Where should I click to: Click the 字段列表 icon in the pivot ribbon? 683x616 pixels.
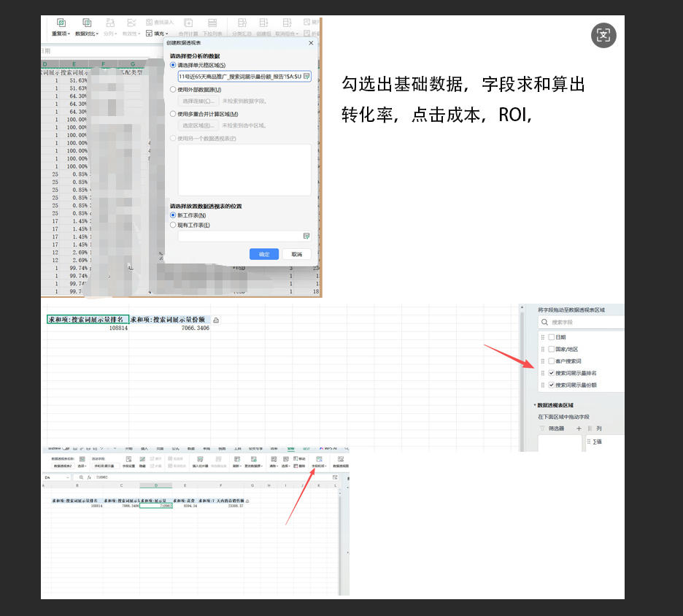point(319,461)
